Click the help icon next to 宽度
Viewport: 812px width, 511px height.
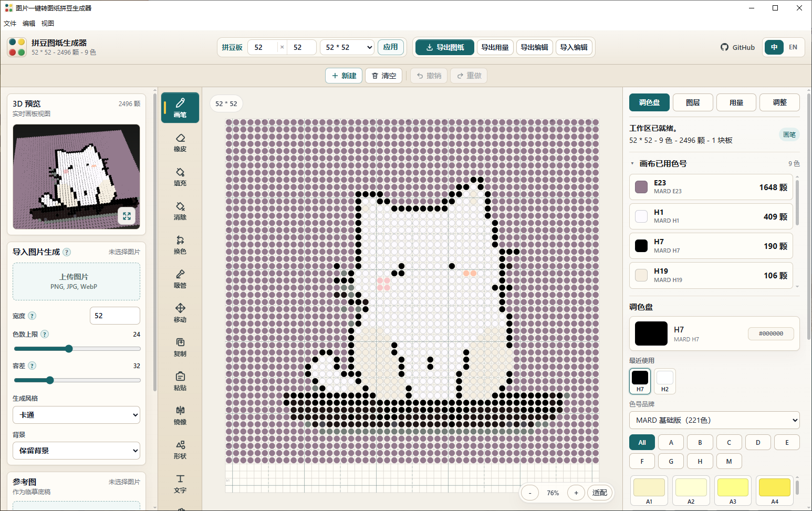point(32,316)
